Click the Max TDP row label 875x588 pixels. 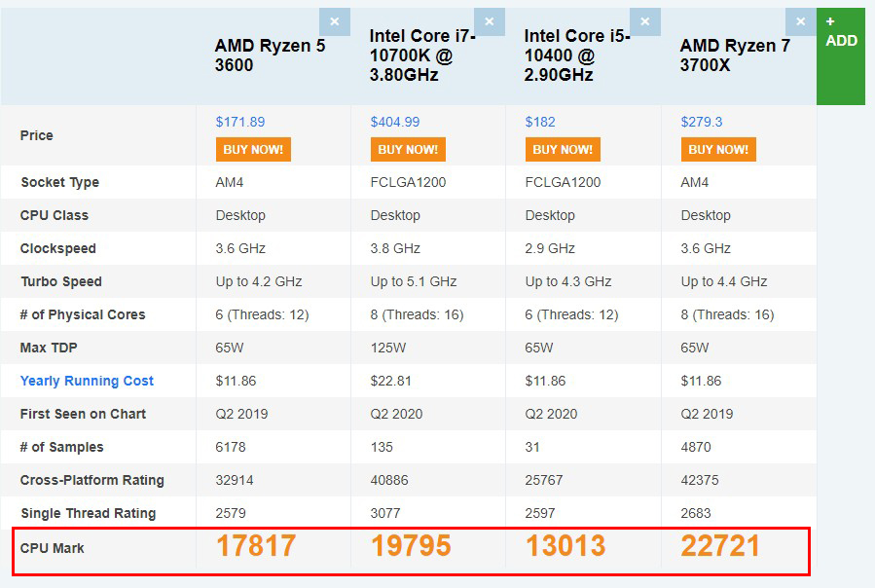point(49,348)
